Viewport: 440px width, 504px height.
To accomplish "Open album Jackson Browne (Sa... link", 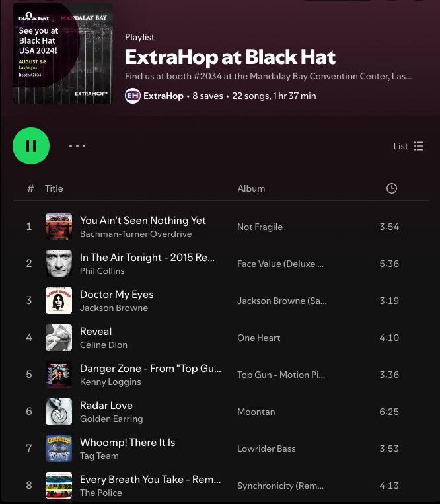I will coord(282,301).
